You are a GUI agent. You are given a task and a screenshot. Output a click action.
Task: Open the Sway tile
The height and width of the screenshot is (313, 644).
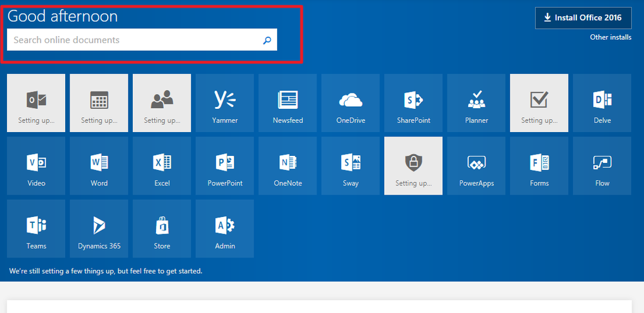tap(350, 166)
